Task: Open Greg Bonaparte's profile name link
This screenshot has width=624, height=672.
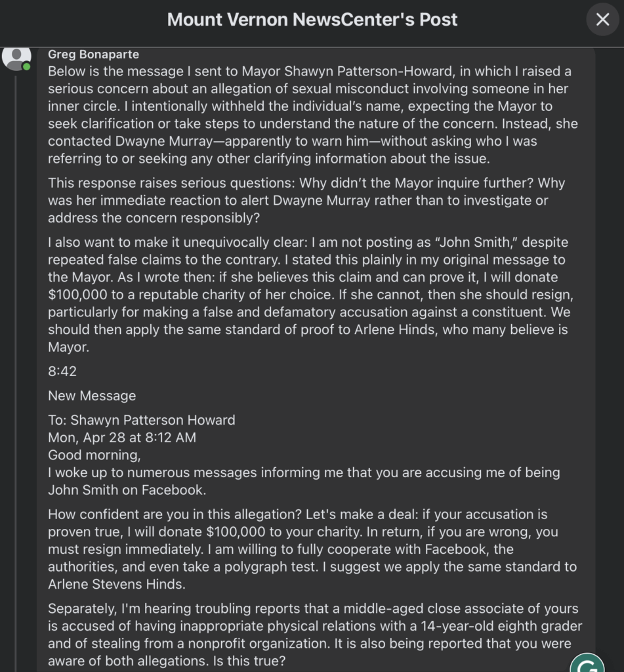Action: [x=94, y=54]
